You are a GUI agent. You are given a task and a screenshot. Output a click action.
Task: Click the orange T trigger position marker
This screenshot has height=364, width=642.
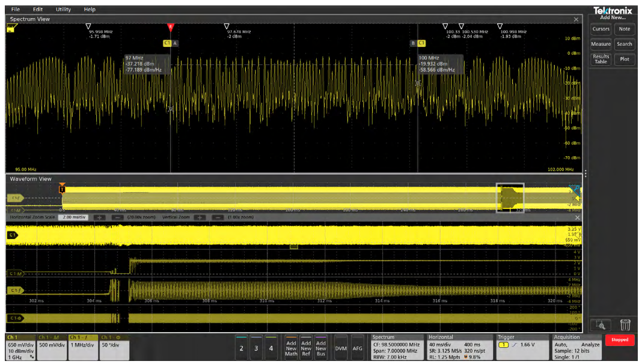[62, 189]
